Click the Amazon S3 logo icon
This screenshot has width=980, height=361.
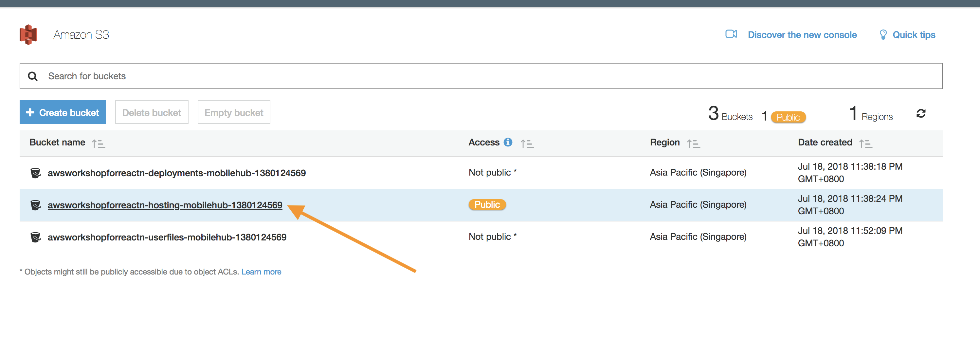pyautogui.click(x=28, y=35)
